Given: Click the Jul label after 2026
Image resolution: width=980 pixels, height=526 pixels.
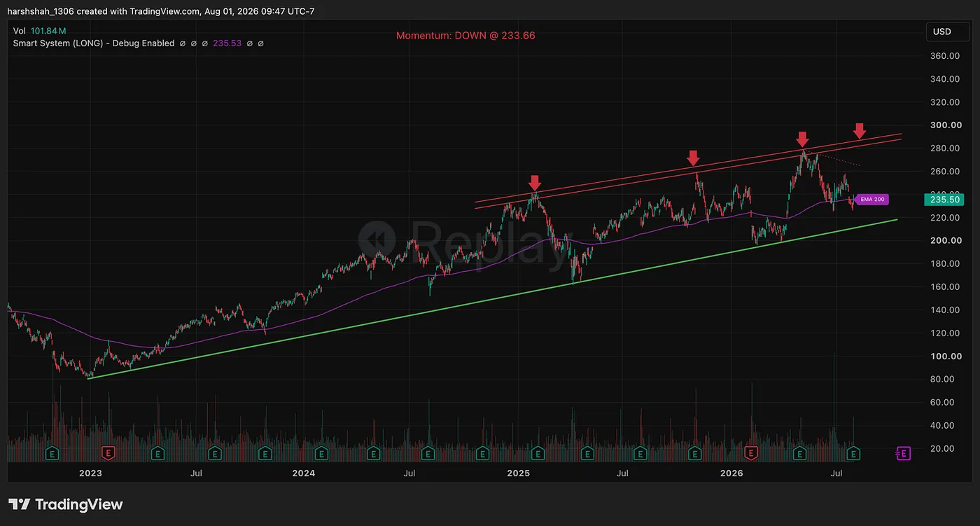Looking at the screenshot, I should pyautogui.click(x=836, y=474).
